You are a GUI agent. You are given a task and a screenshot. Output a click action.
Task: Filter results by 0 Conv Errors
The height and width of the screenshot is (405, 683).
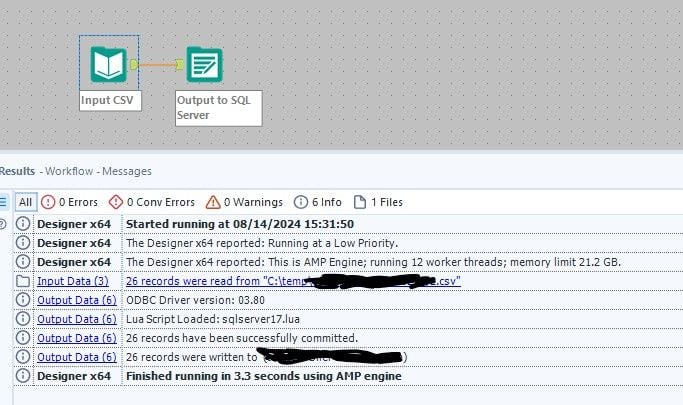pyautogui.click(x=152, y=202)
